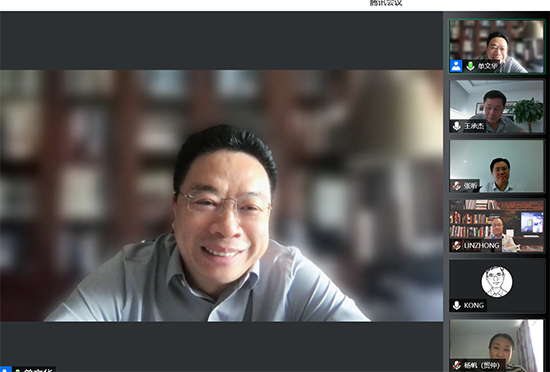The image size is (550, 372).
Task: Click the LINZHONG name label
Action: (x=482, y=246)
